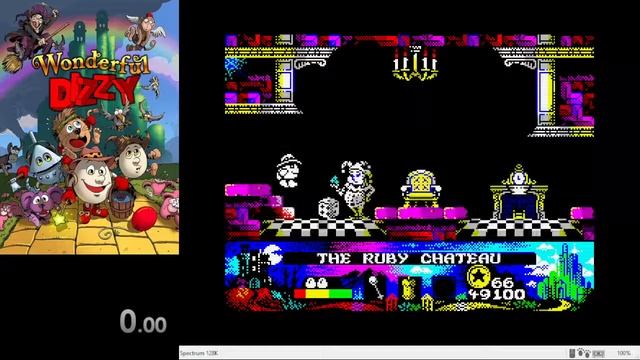Click the Wonderful Dizzy cover art image
The width and height of the screenshot is (640, 360).
pyautogui.click(x=89, y=127)
